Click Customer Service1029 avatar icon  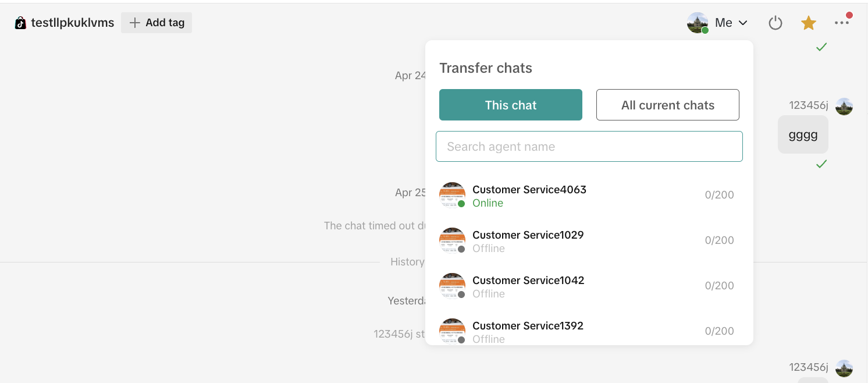[452, 240]
